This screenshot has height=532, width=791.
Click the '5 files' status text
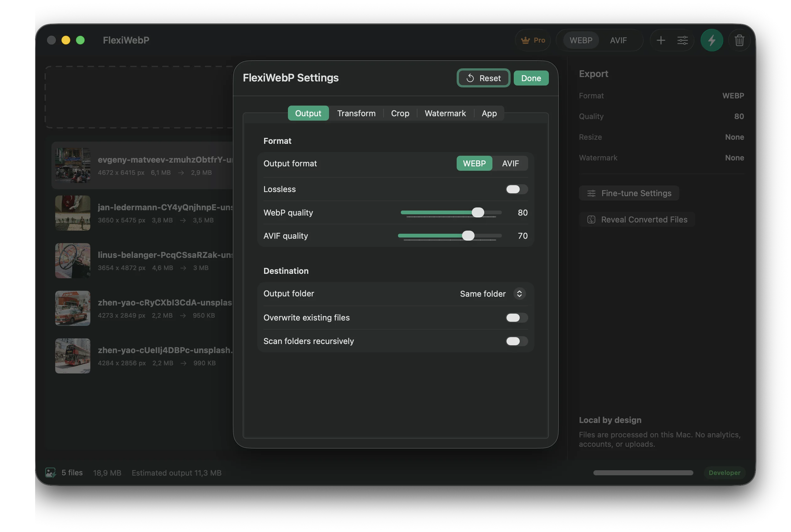click(72, 473)
